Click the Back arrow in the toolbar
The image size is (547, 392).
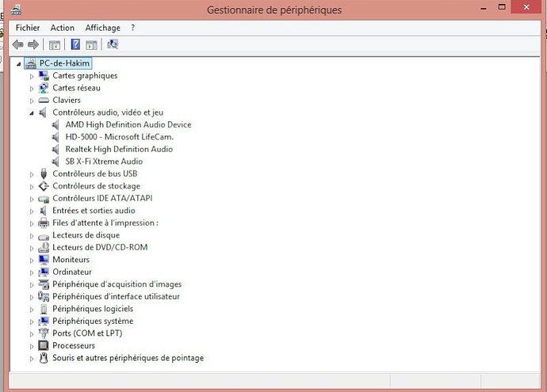(x=17, y=44)
